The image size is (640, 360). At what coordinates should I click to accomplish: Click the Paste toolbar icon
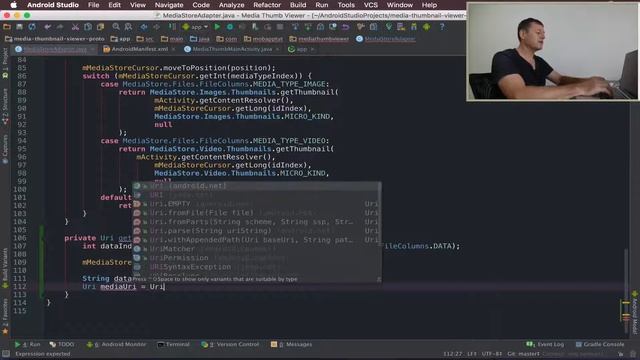tap(100, 27)
